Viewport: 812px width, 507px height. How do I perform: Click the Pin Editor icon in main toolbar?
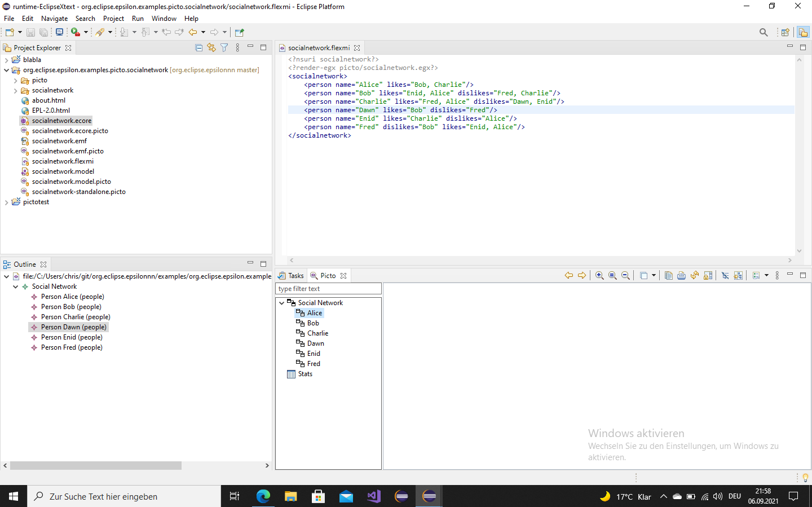click(239, 32)
